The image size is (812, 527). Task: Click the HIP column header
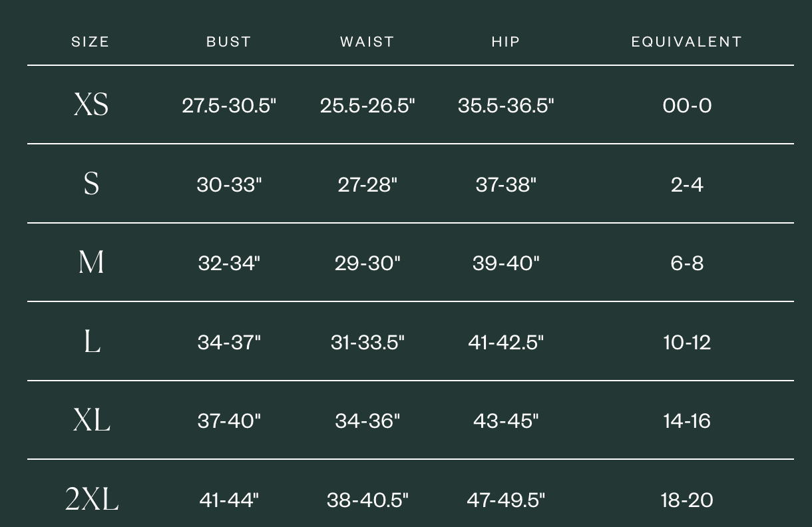coord(506,42)
